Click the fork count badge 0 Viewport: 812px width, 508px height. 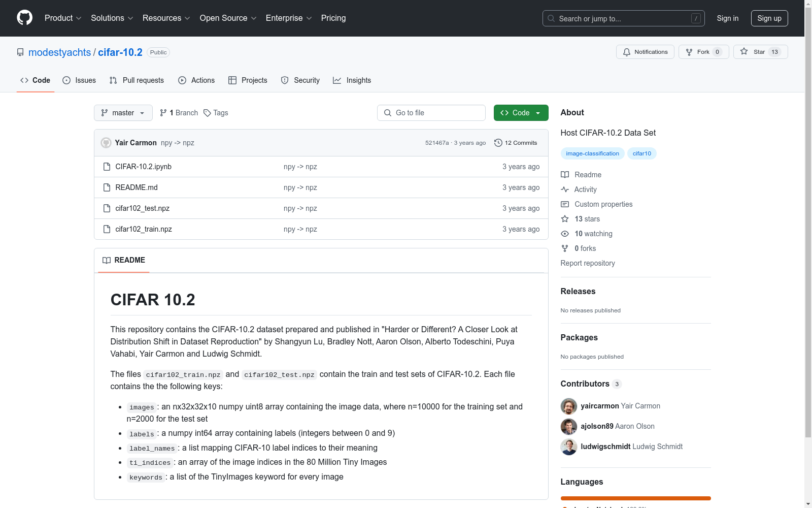[717, 52]
